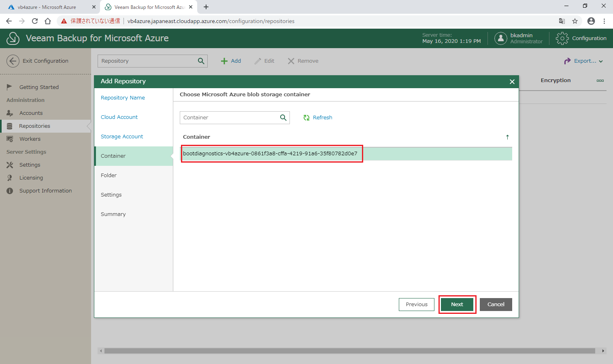Expand the Export dropdown chevron
The image size is (613, 364).
click(601, 61)
